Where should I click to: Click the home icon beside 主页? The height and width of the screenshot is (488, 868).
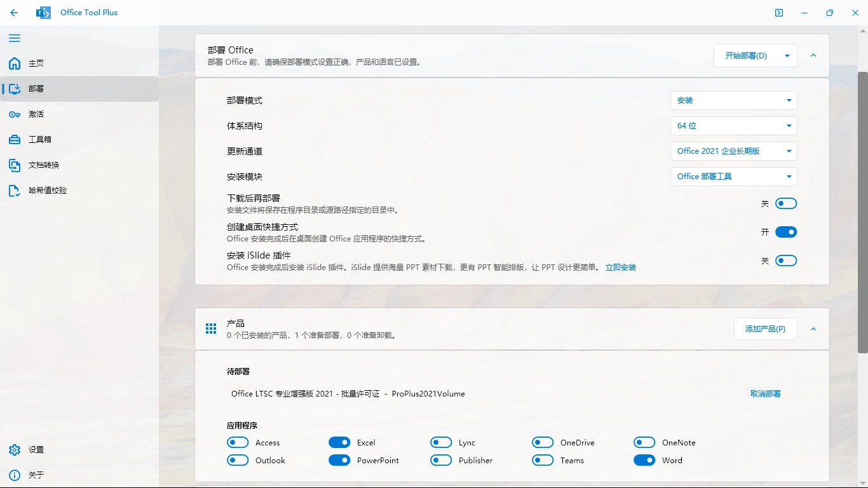[15, 64]
